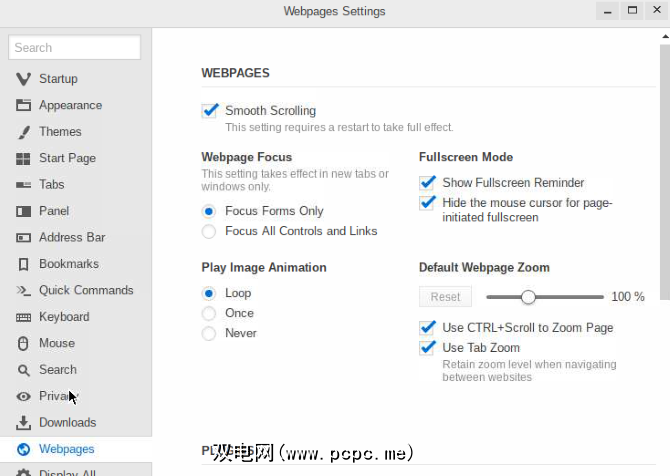Click the Mouse icon in sidebar
This screenshot has height=476, width=670.
(22, 343)
